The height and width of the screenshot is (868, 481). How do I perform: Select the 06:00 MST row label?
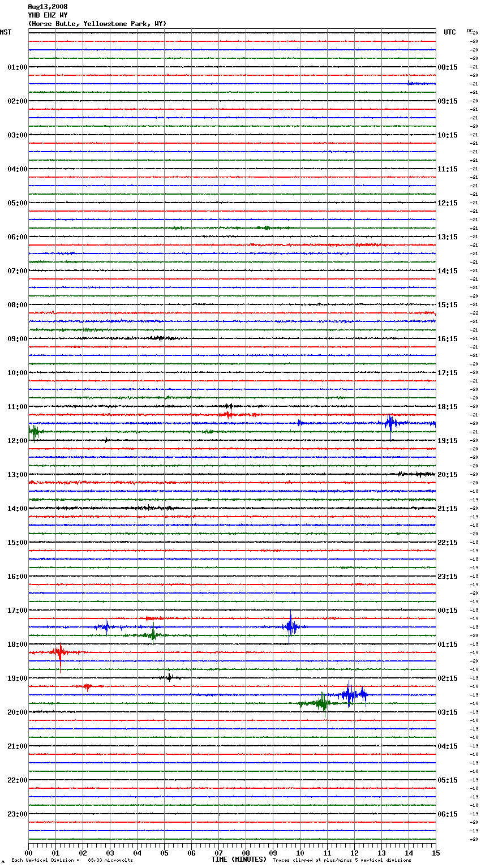tap(17, 237)
